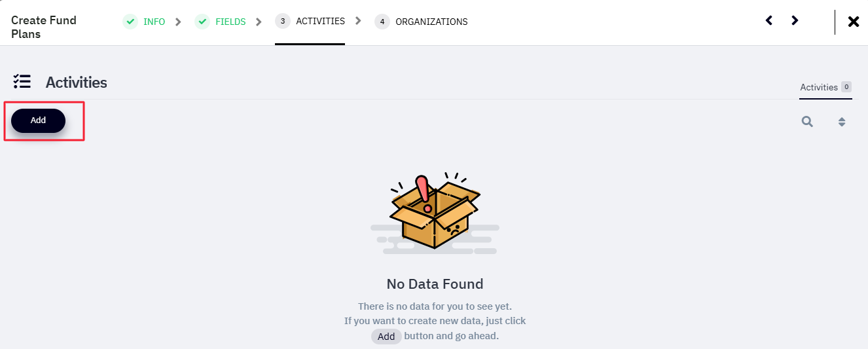Open the INFO step
The width and height of the screenshot is (868, 349).
154,22
